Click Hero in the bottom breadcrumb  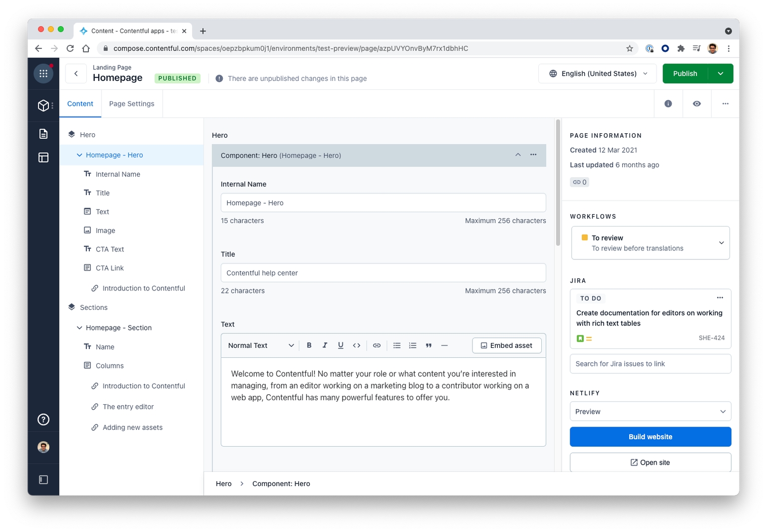tap(224, 484)
